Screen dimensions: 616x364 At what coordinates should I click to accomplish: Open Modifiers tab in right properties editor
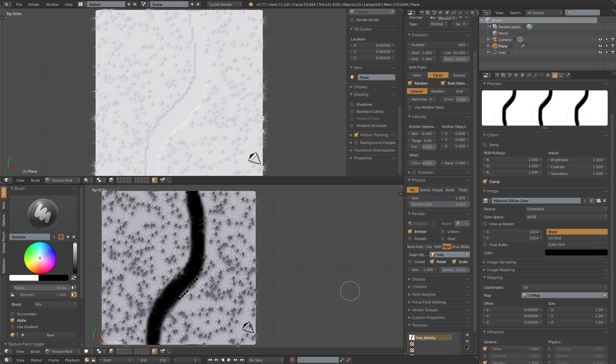pos(535,75)
